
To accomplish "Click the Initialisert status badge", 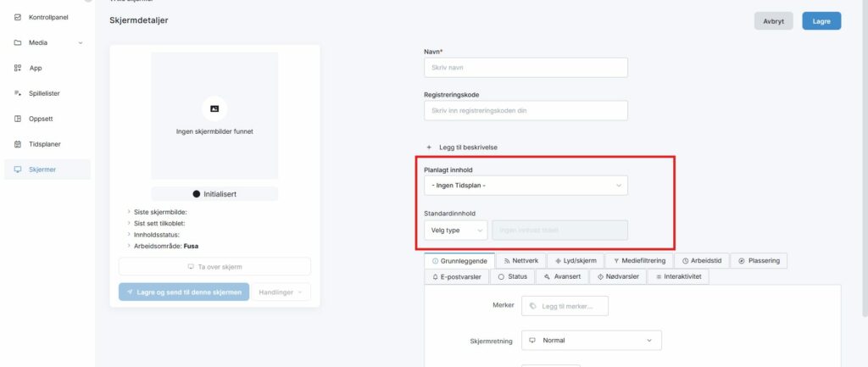I will [214, 194].
